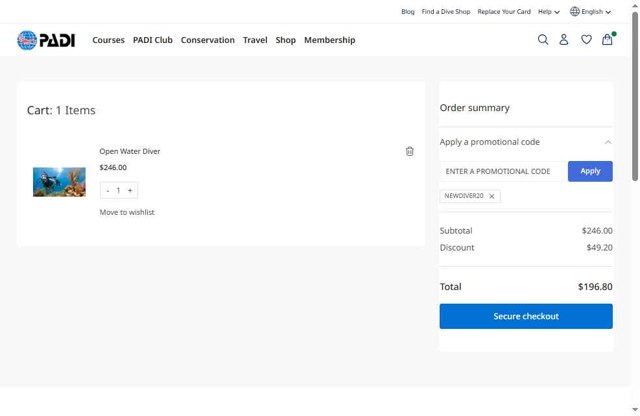Decrease quantity with minus button

coord(108,191)
